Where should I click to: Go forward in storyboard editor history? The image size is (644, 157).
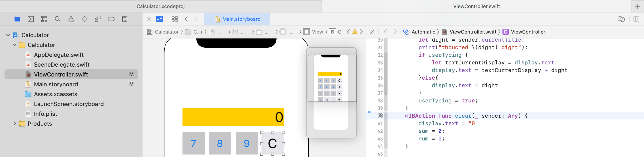click(x=196, y=19)
